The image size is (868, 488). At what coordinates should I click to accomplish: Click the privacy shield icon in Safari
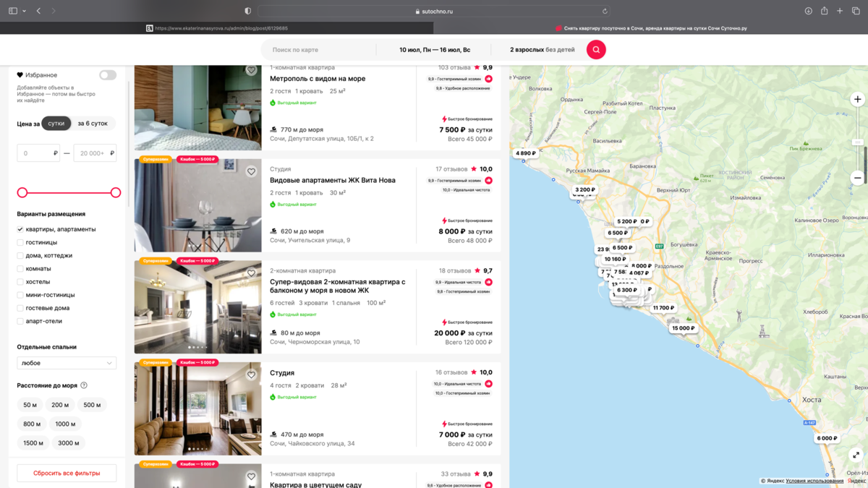[x=248, y=11]
